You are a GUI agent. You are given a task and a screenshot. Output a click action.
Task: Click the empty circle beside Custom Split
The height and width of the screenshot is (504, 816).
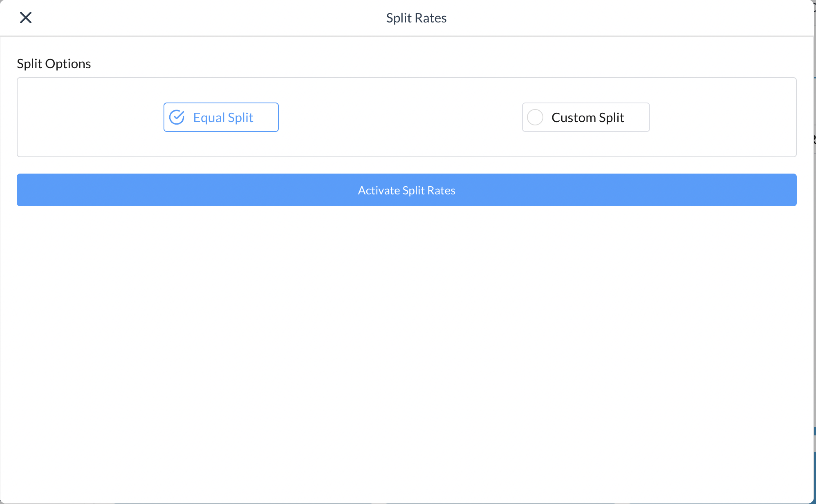point(535,117)
